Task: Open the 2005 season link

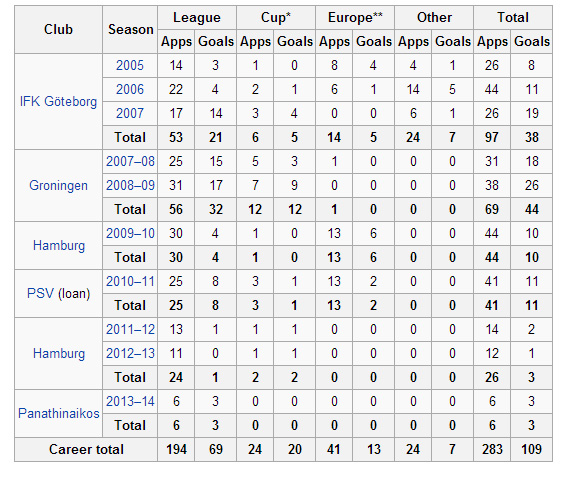Action: [x=130, y=65]
